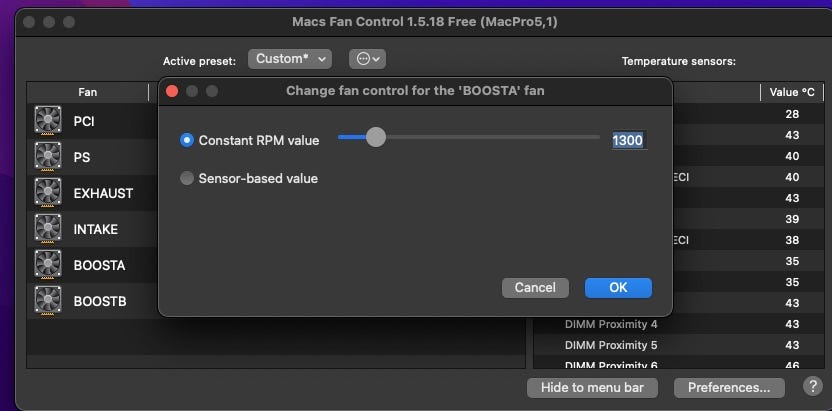Screen dimensions: 832x411
Task: Click the BOOSTB fan icon
Action: pyautogui.click(x=48, y=300)
